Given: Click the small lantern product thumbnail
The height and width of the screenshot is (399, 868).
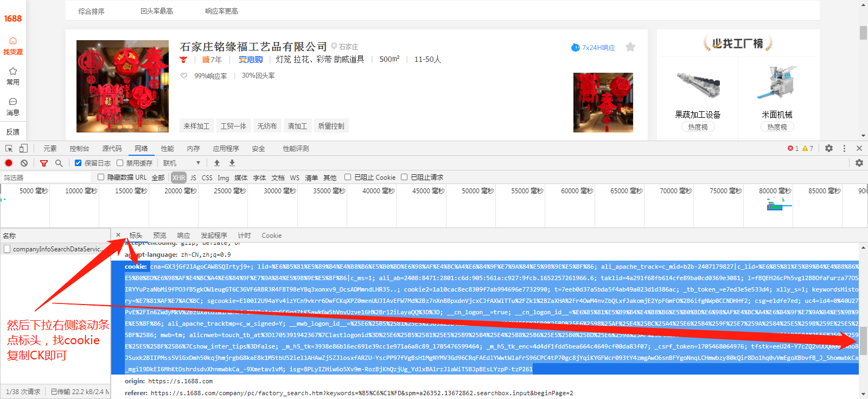Looking at the screenshot, I should pos(603,103).
